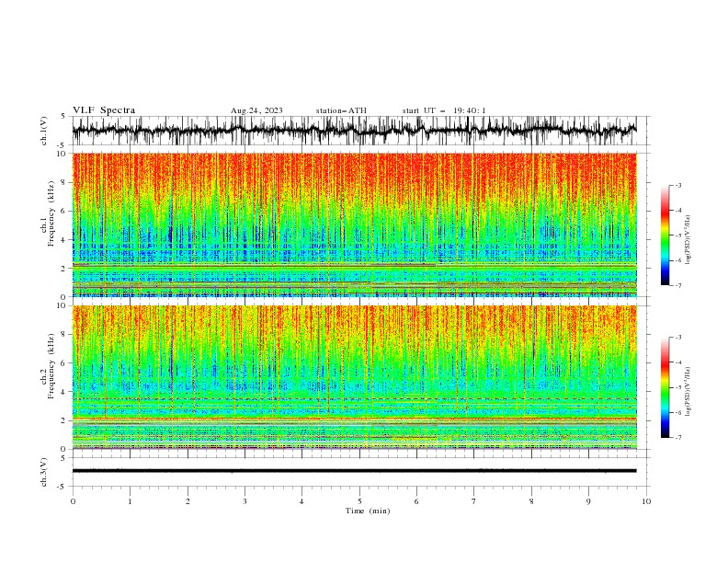This screenshot has height=563, width=728.
Task: Click the 0 tick on the time axis
Action: (73, 501)
